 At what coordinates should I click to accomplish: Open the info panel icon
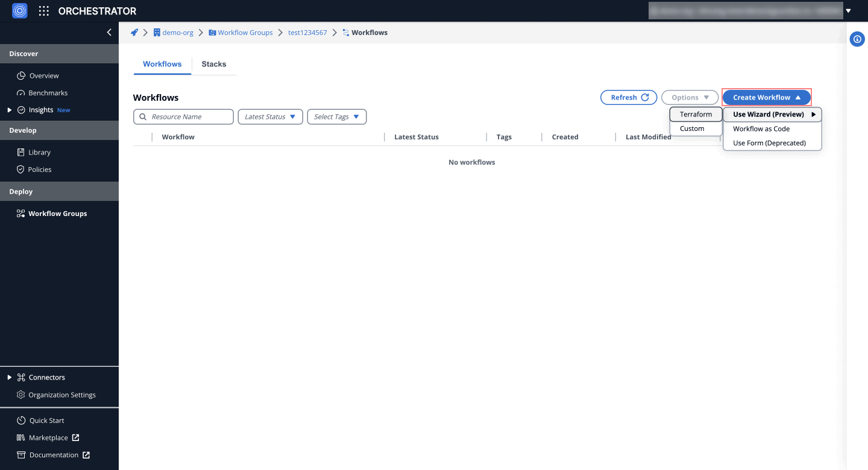857,39
